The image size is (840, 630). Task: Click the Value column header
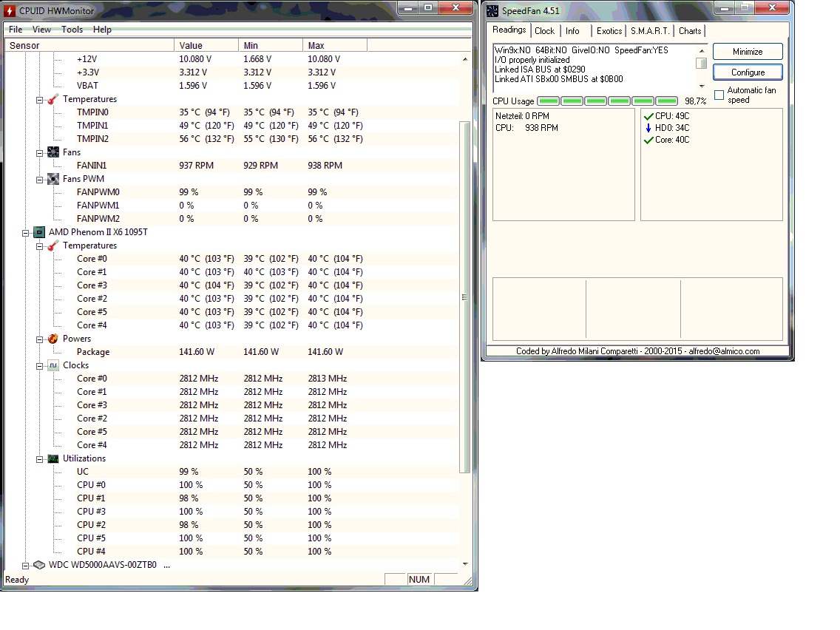tap(206, 46)
